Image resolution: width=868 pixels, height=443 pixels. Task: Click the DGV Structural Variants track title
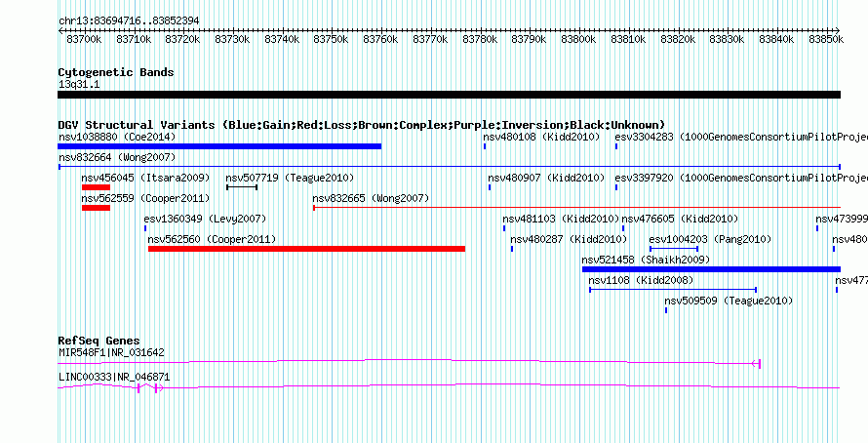pos(362,125)
